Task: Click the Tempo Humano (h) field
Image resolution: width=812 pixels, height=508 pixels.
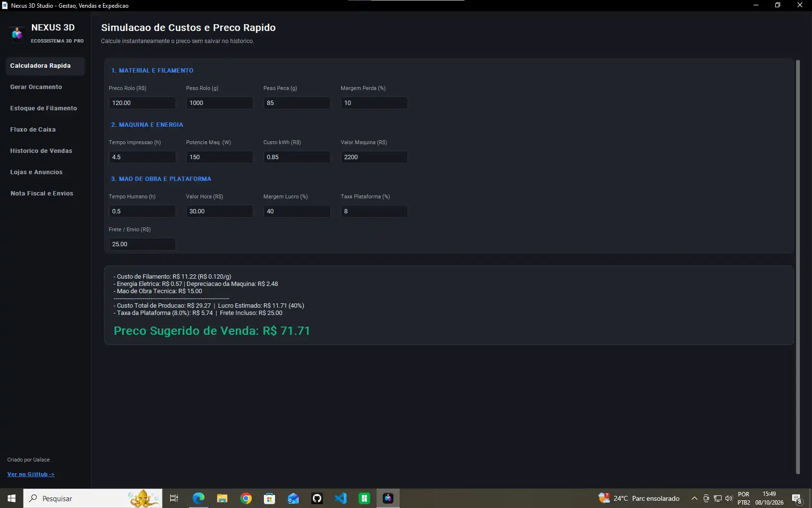Action: click(142, 211)
